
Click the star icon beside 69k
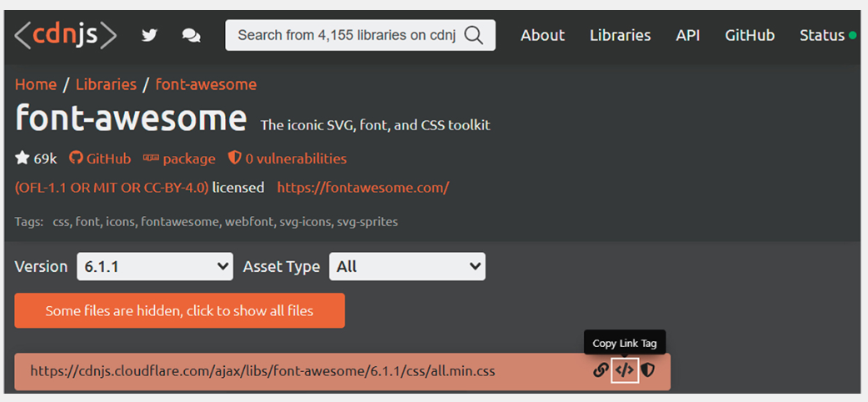[22, 158]
